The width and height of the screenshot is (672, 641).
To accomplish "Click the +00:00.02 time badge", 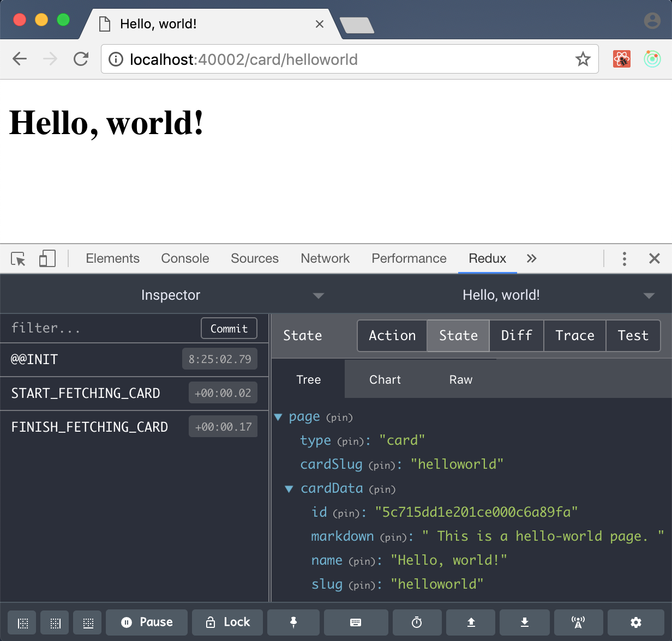I will tap(223, 393).
